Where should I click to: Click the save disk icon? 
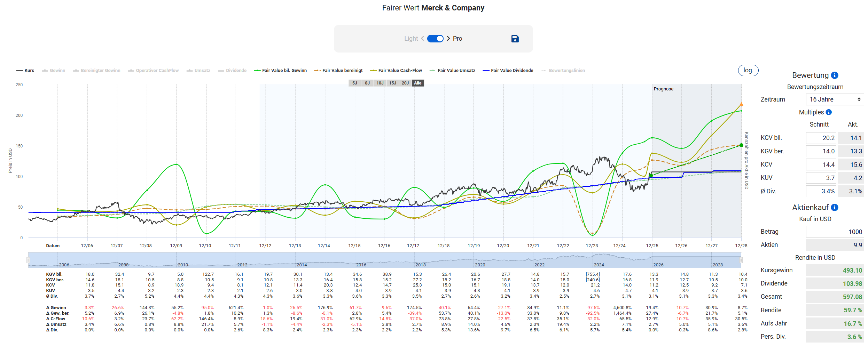point(515,39)
